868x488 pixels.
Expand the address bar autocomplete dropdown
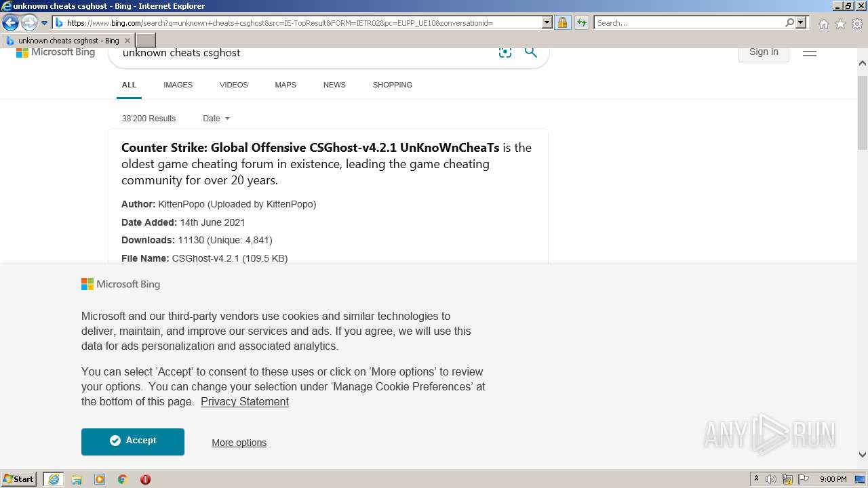547,23
